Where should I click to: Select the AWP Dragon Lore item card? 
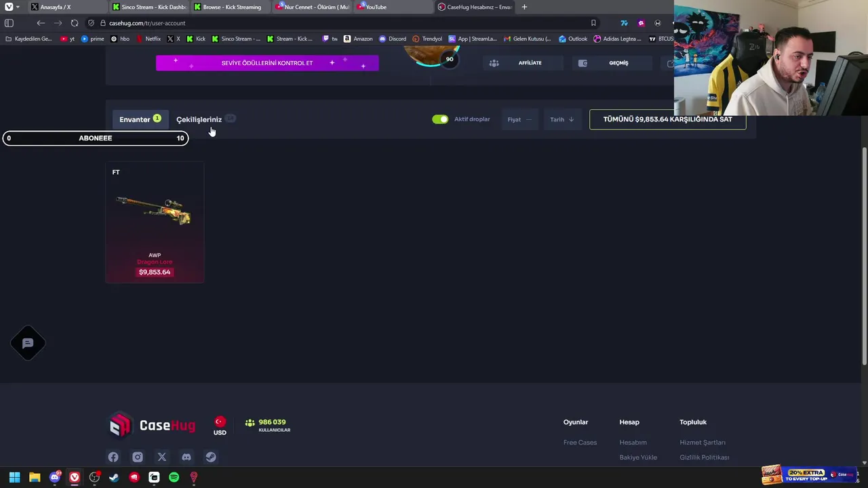pyautogui.click(x=155, y=222)
